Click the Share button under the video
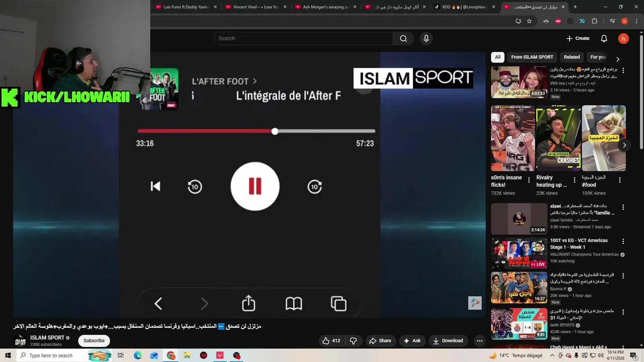644x362 pixels. [x=380, y=341]
